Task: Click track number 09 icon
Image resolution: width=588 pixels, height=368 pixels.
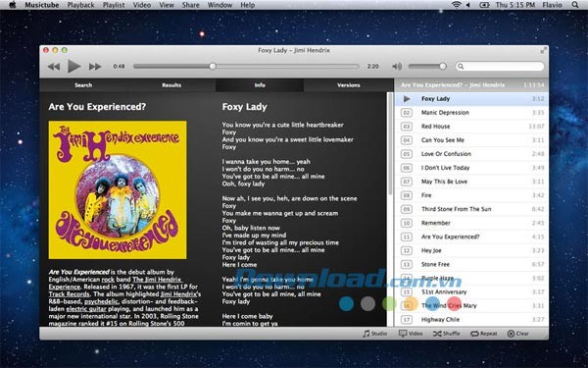Action: [x=407, y=209]
